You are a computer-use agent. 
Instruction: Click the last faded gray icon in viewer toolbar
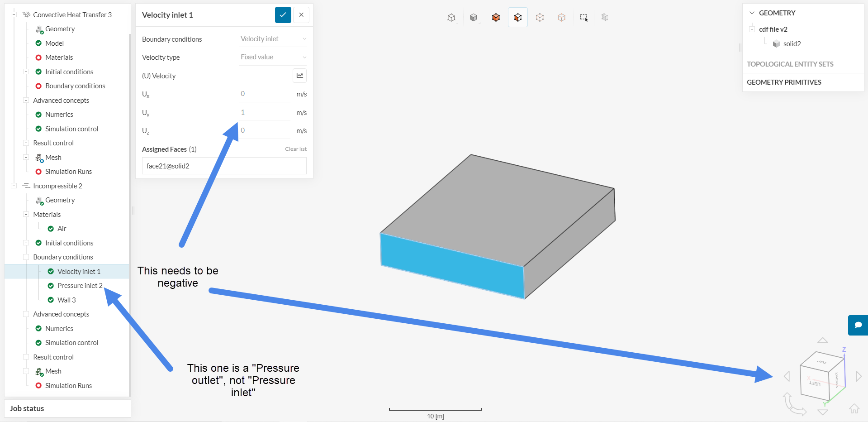[x=605, y=18]
